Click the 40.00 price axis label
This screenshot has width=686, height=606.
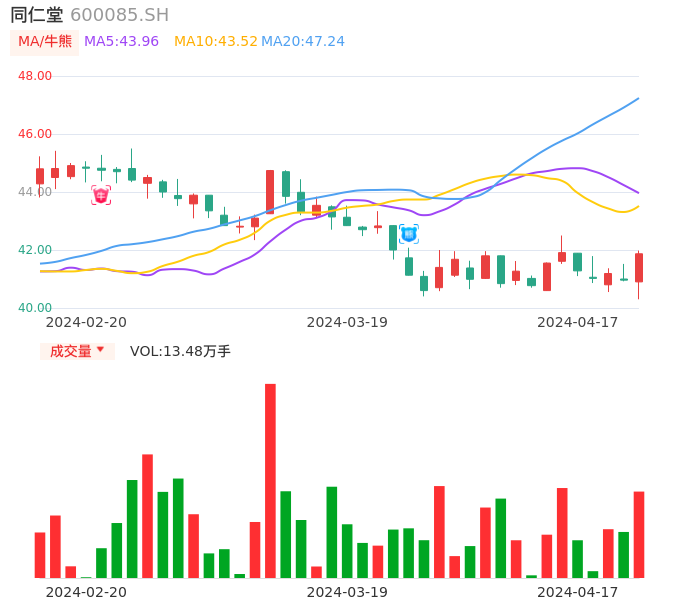pos(35,308)
